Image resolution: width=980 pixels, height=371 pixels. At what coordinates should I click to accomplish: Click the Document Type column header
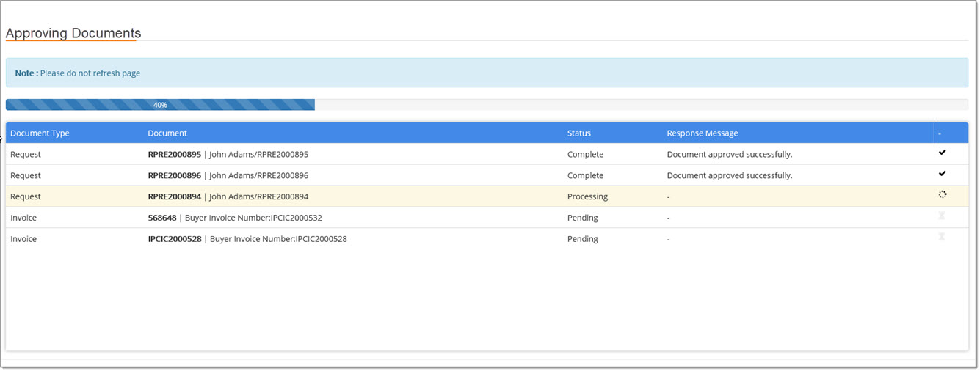point(40,133)
